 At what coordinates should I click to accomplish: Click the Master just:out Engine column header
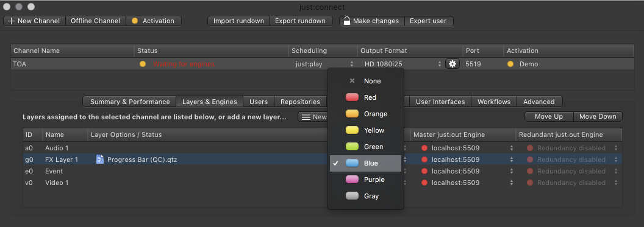463,135
